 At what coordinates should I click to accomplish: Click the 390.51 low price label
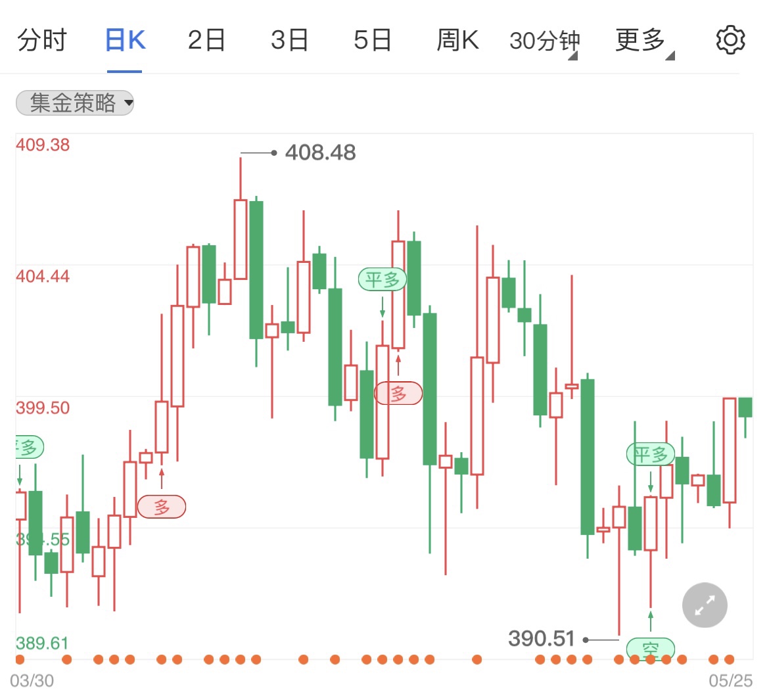pos(540,638)
